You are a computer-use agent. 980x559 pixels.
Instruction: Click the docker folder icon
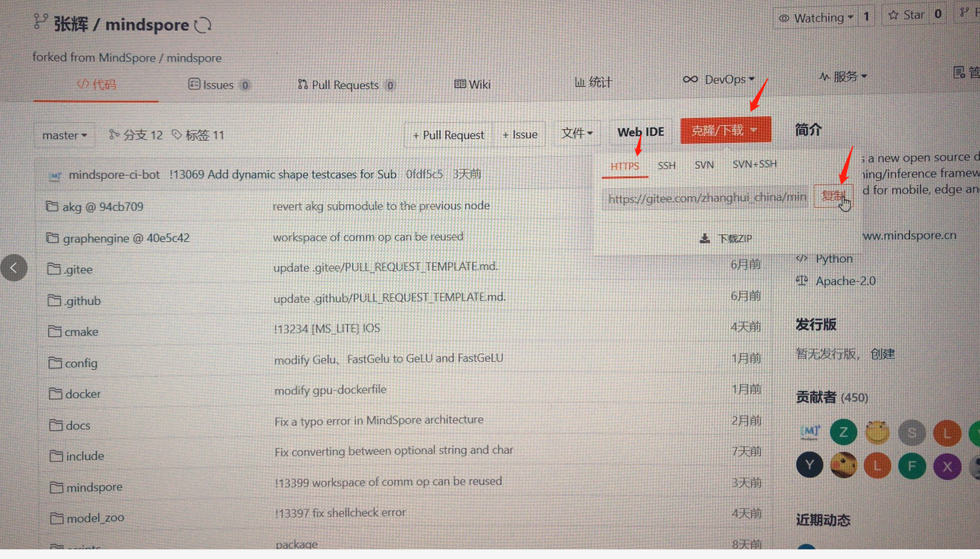55,394
